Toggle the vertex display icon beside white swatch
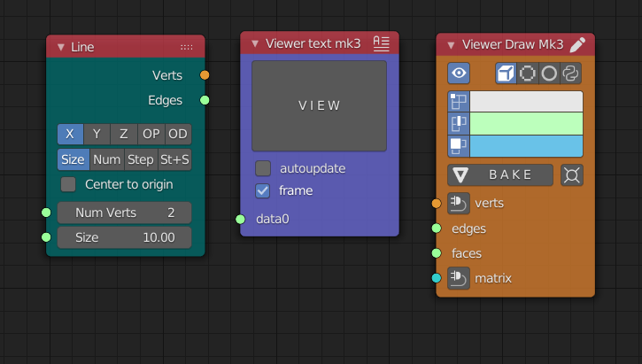The height and width of the screenshot is (364, 642). (459, 102)
